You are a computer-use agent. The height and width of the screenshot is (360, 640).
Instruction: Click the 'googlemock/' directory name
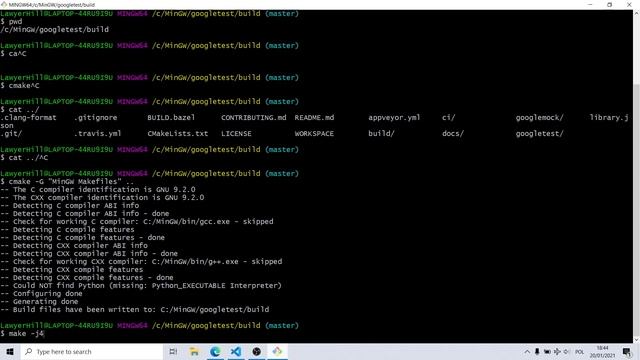point(540,118)
